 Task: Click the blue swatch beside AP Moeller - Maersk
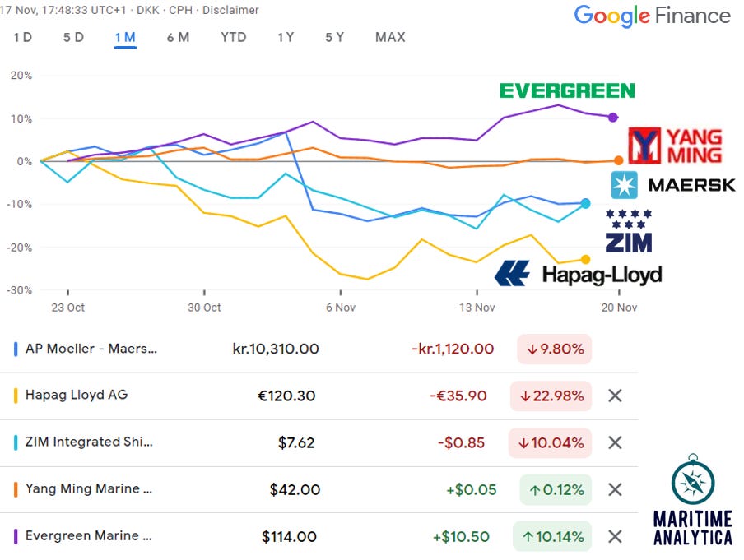[16, 349]
